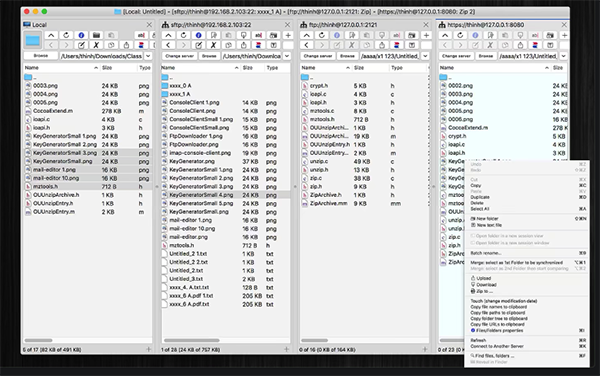The width and height of the screenshot is (600, 376).
Task: Refresh the ftp panel listing
Action: pyautogui.click(x=321, y=35)
